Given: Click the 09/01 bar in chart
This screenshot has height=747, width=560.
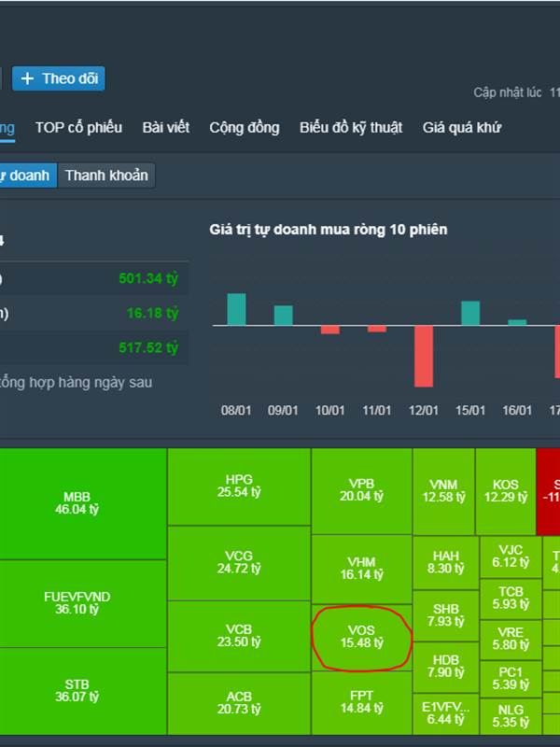Looking at the screenshot, I should tap(284, 316).
